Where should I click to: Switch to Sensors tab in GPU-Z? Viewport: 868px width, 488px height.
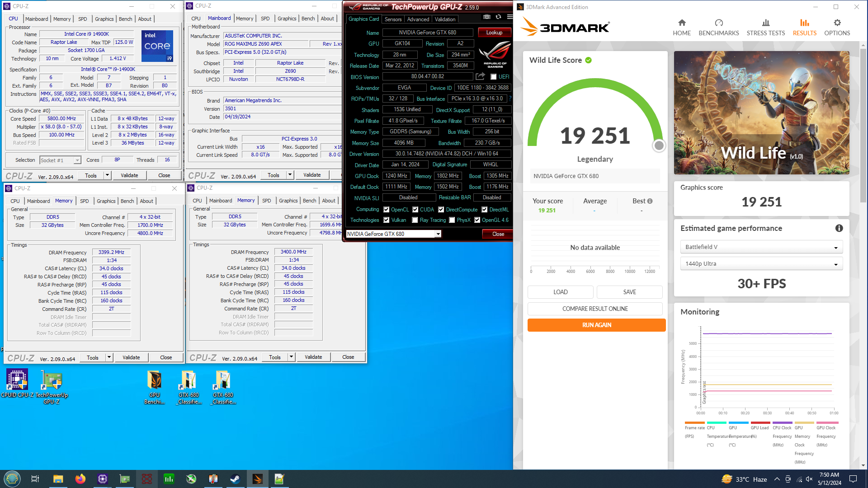(x=393, y=19)
